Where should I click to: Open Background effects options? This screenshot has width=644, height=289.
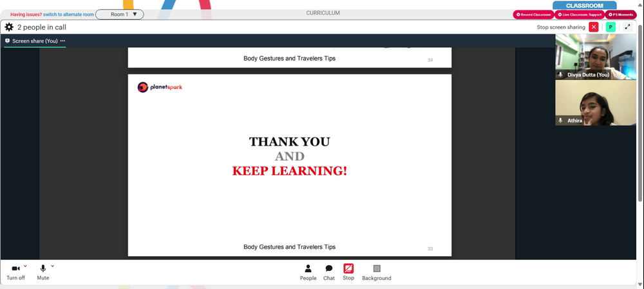[377, 272]
